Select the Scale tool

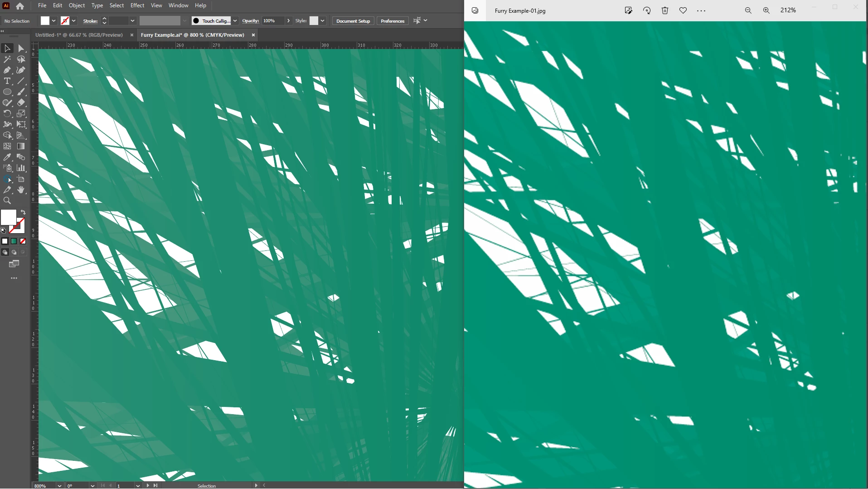(21, 114)
